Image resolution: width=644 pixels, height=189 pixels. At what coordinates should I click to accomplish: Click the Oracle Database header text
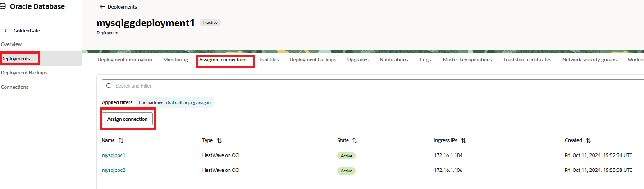coord(37,6)
